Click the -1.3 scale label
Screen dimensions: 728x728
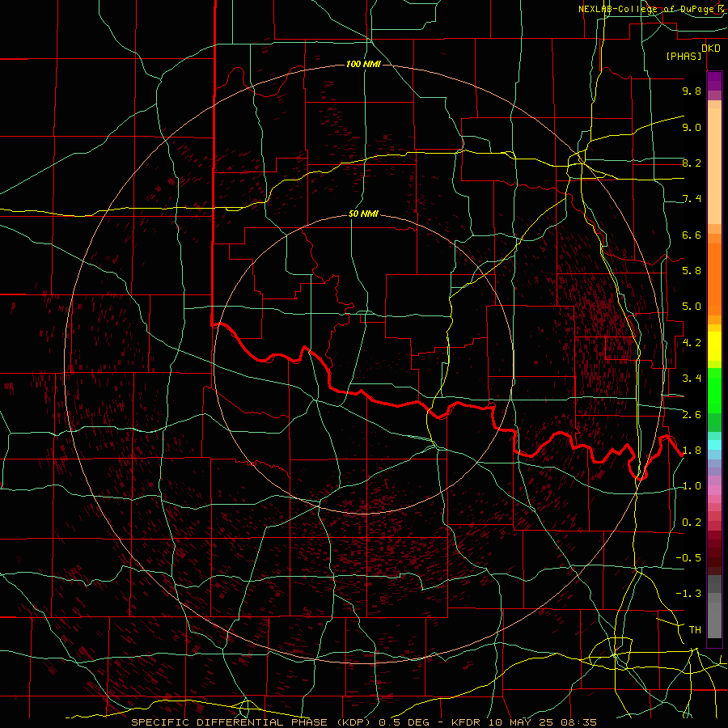point(688,594)
